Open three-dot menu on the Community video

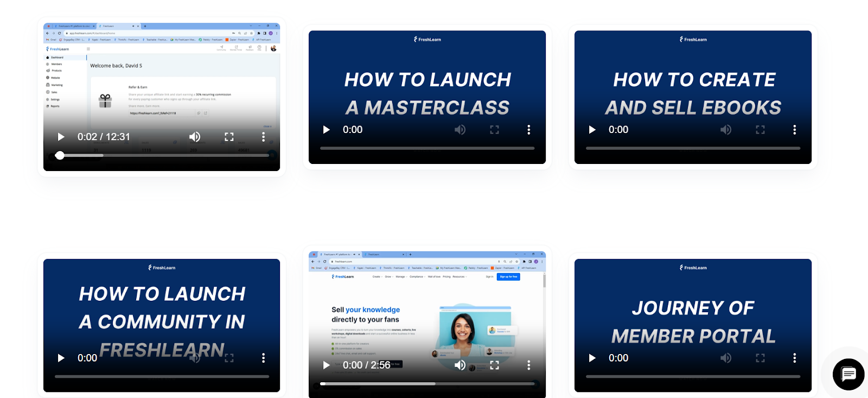(x=264, y=358)
